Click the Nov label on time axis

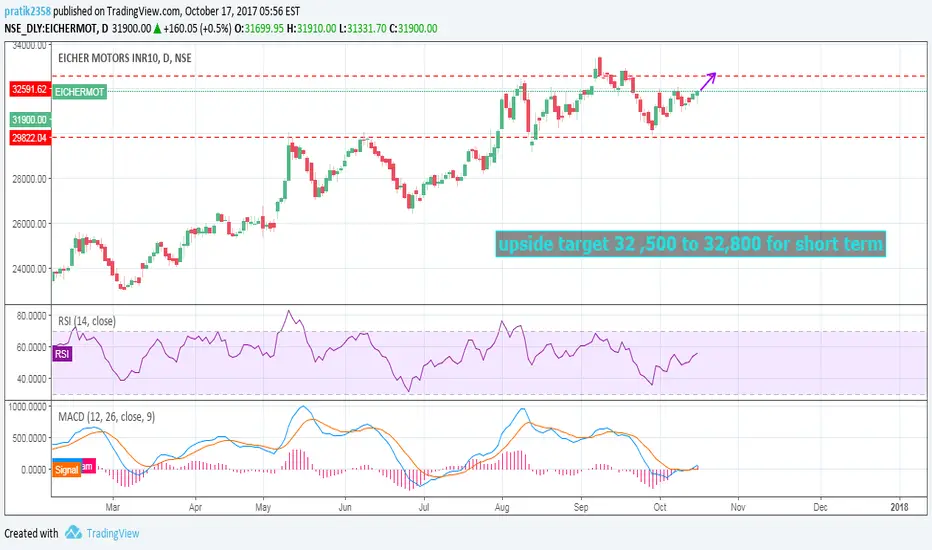coord(738,507)
